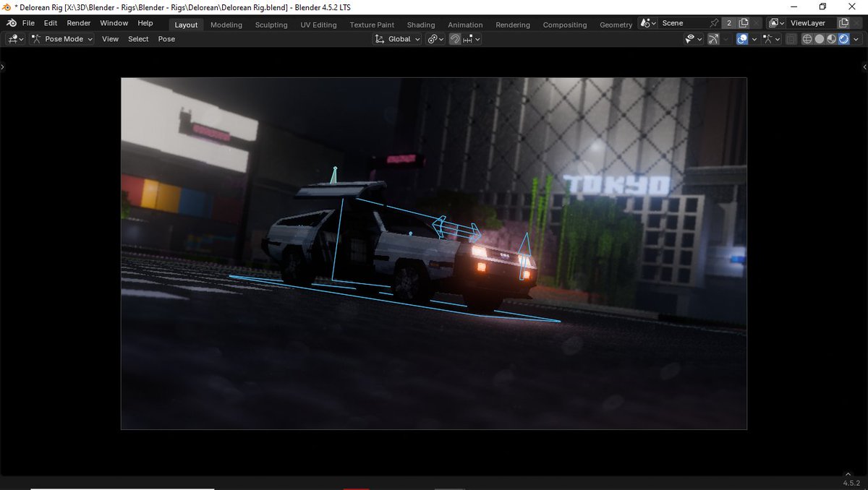The image size is (868, 490).
Task: Switch to material preview shading
Action: pos(832,39)
